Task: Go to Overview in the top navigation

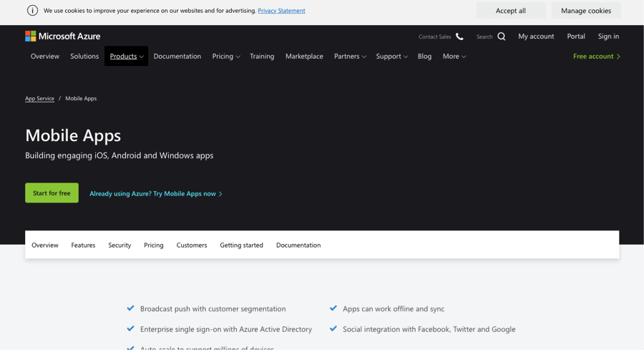Action: point(45,57)
